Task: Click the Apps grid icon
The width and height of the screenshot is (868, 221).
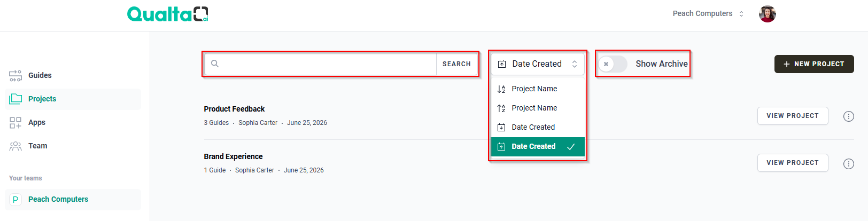Action: [x=15, y=123]
